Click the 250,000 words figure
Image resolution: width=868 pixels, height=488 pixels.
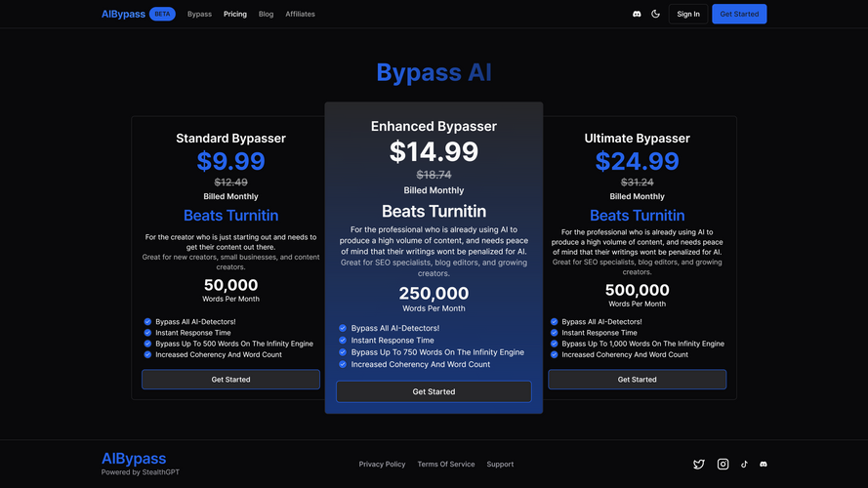[434, 293]
